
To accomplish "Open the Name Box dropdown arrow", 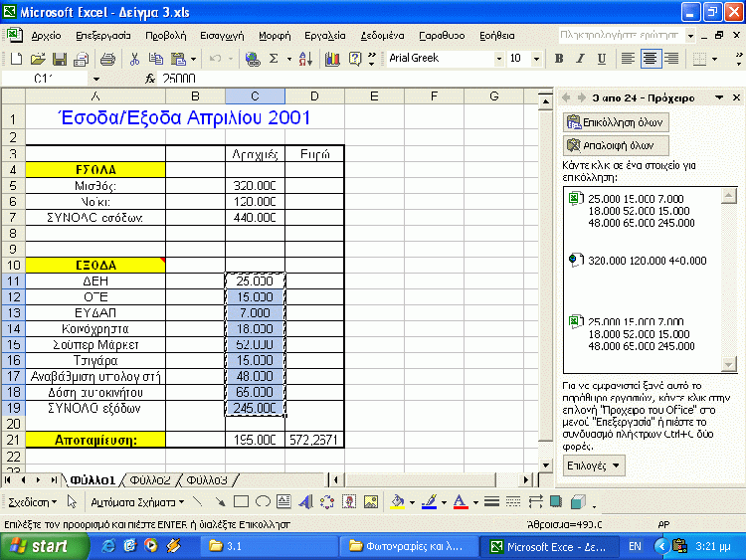I will click(96, 79).
